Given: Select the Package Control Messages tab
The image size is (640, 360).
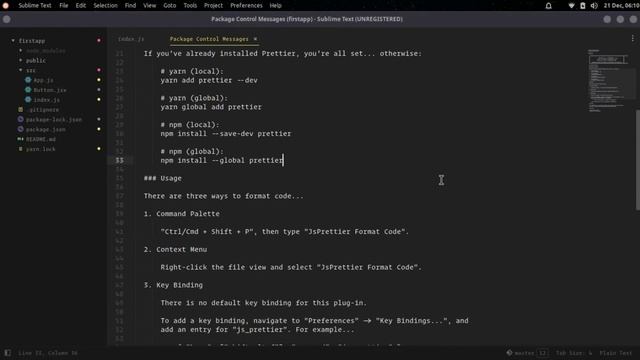Looking at the screenshot, I should point(209,39).
